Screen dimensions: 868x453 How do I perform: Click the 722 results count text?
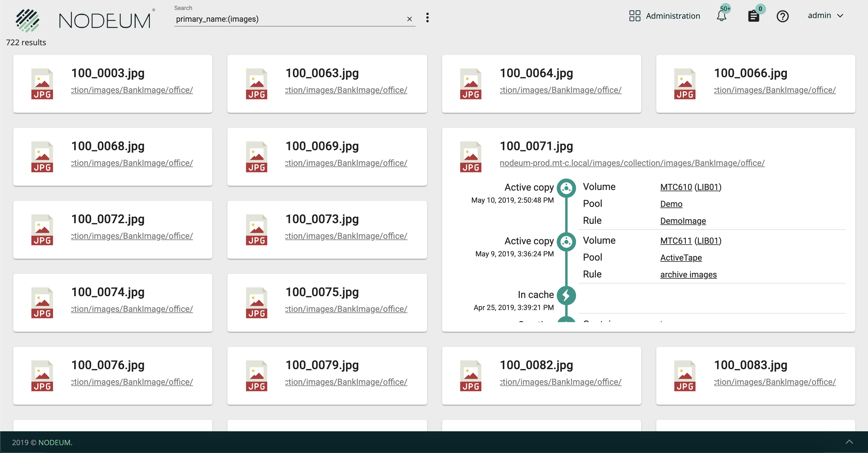point(26,43)
